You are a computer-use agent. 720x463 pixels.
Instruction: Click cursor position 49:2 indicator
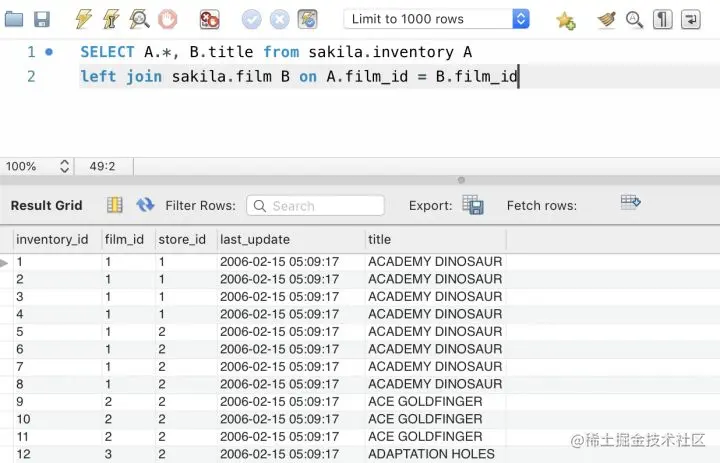pyautogui.click(x=102, y=166)
